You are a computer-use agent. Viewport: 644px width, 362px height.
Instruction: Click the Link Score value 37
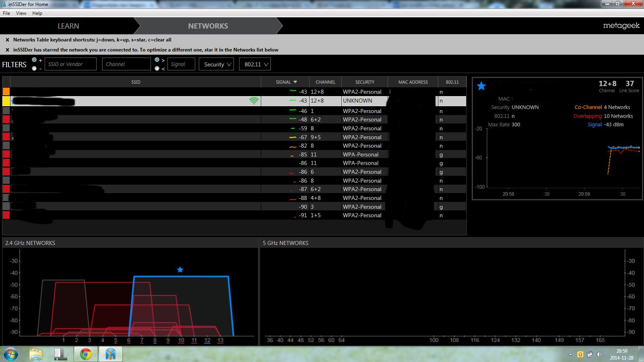coord(630,84)
